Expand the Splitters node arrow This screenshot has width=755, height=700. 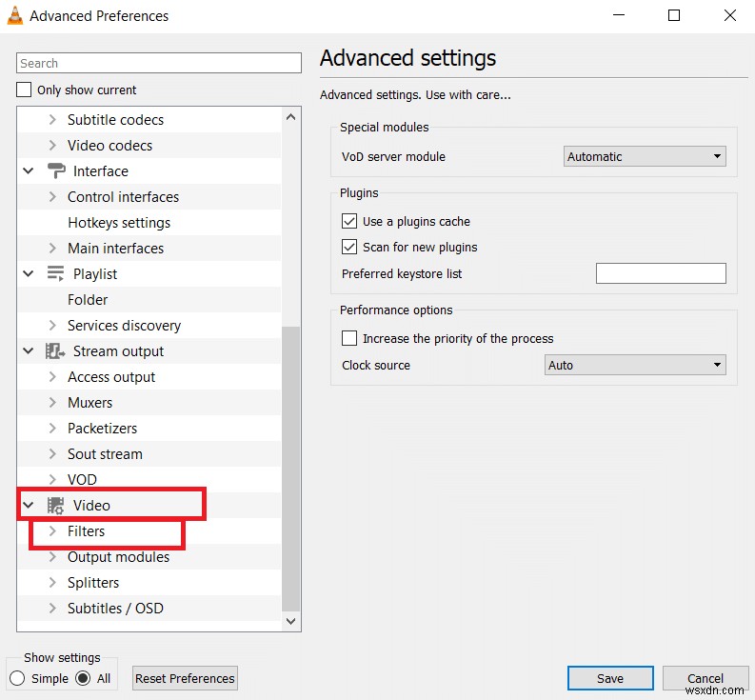click(x=52, y=583)
